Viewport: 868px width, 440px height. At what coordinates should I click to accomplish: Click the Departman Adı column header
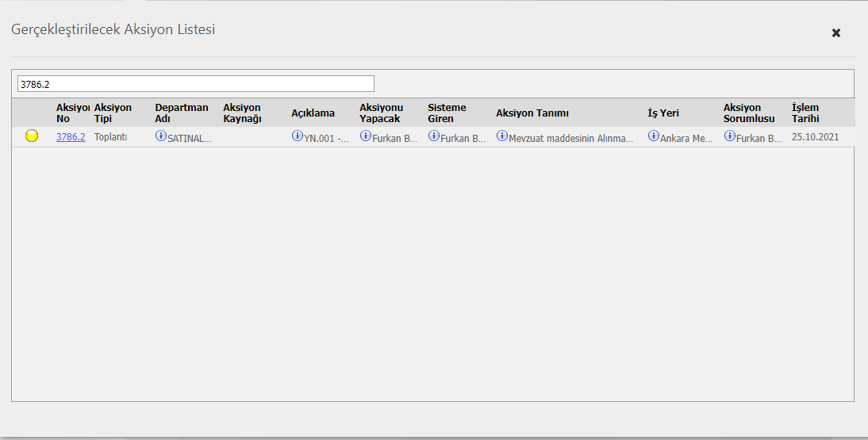pos(181,113)
